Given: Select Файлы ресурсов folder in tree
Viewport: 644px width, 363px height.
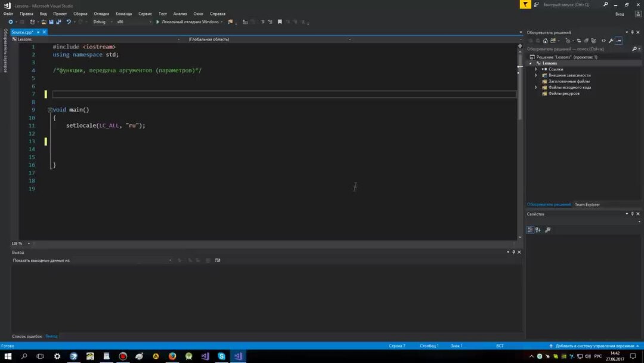Looking at the screenshot, I should (564, 93).
